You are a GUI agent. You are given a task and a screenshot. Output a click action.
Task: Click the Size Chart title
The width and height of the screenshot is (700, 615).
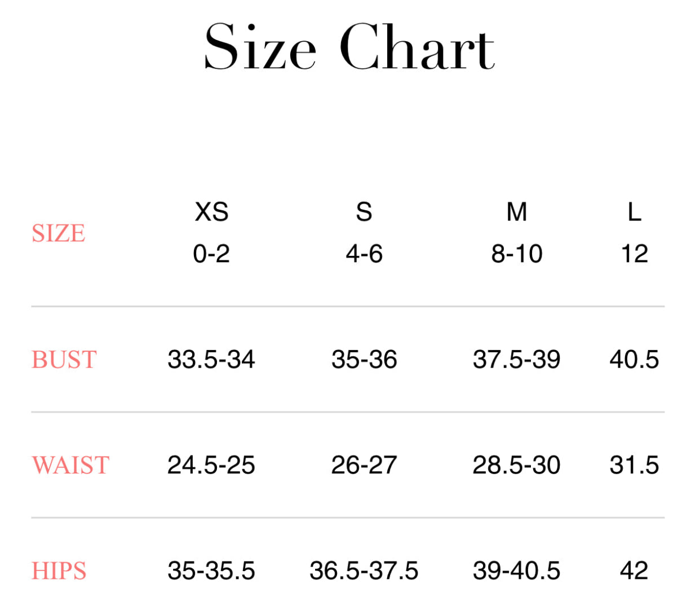(349, 47)
